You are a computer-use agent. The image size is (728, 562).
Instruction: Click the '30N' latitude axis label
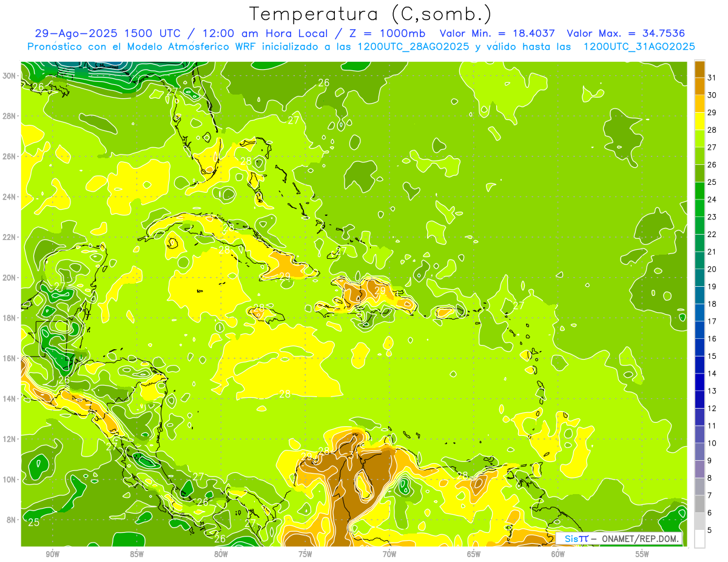(x=9, y=76)
